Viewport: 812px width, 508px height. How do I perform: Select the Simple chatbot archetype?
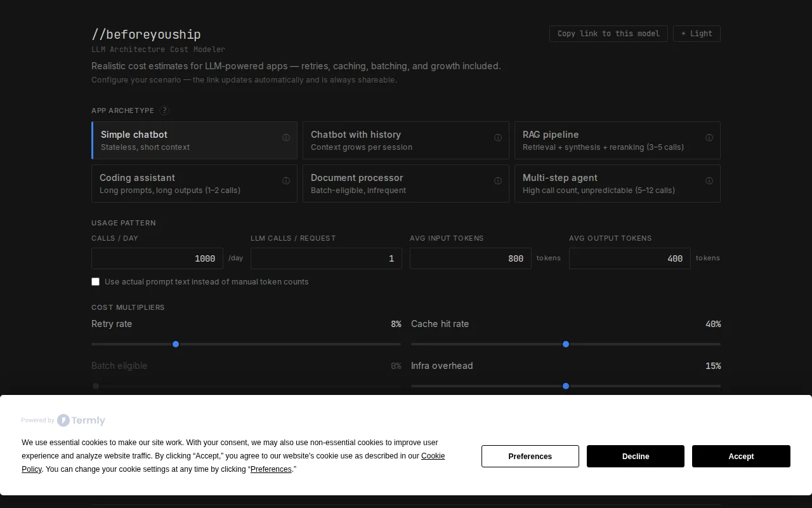[x=194, y=140]
